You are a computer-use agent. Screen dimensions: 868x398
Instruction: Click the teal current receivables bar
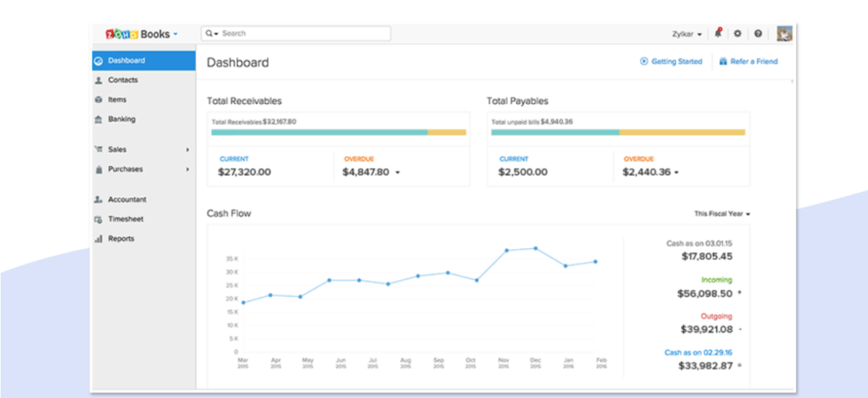coord(320,132)
